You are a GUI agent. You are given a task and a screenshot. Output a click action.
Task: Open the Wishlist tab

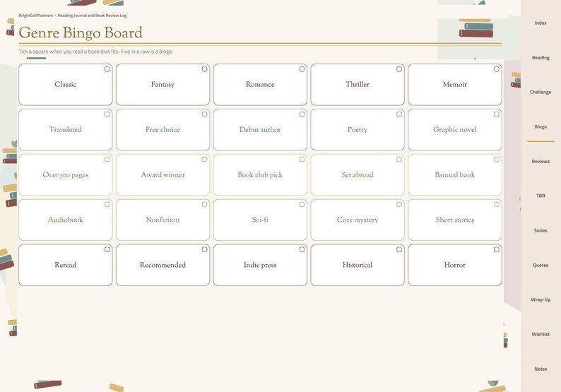[x=541, y=334]
